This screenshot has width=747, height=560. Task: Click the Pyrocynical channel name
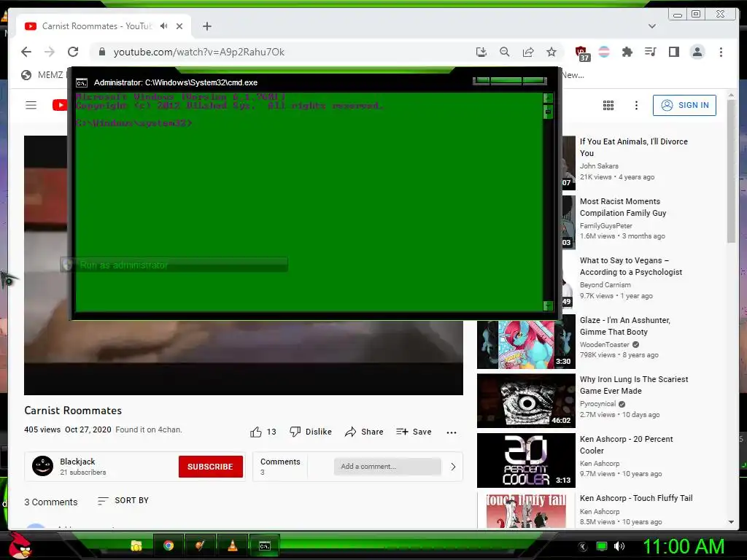(x=597, y=404)
